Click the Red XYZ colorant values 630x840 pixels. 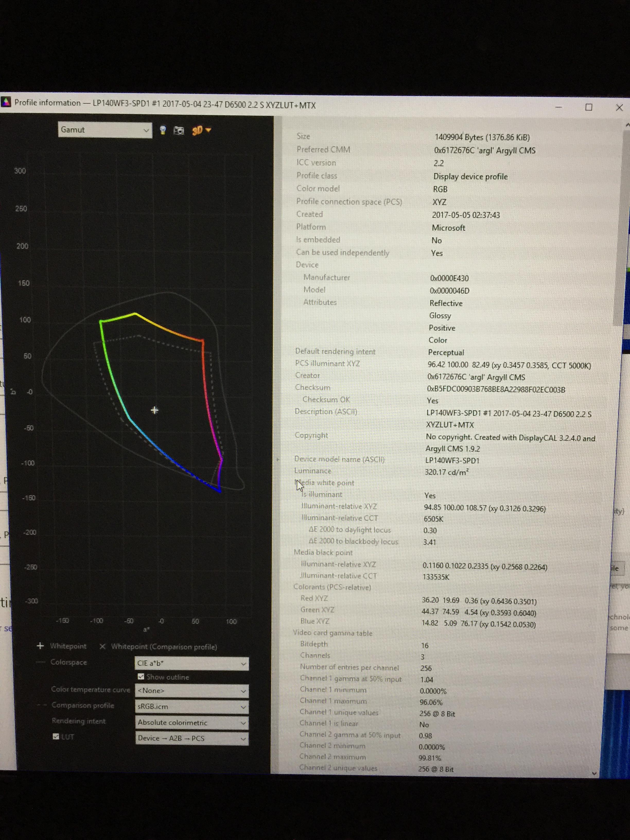tap(479, 601)
